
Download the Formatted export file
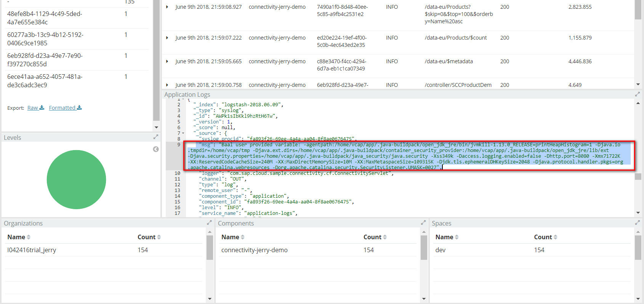click(x=65, y=108)
